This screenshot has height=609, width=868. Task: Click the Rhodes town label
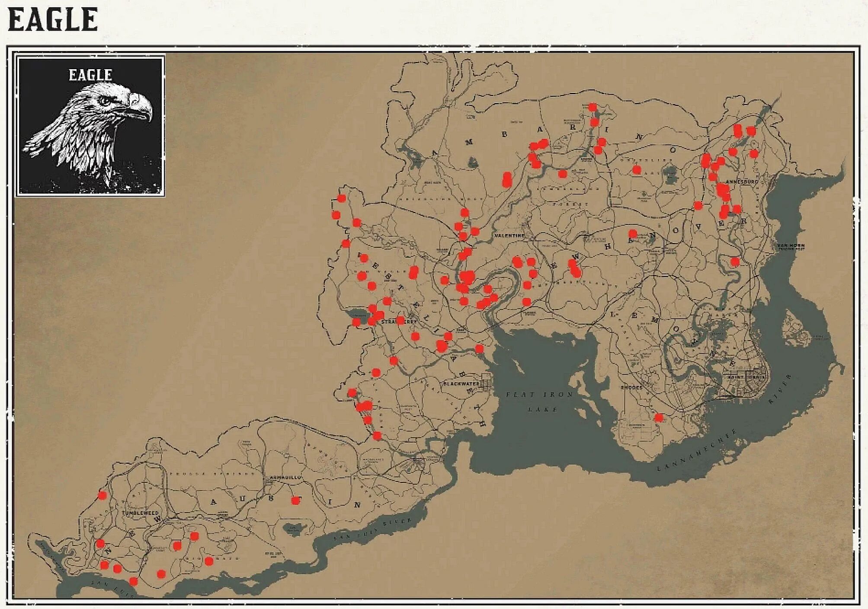(631, 387)
